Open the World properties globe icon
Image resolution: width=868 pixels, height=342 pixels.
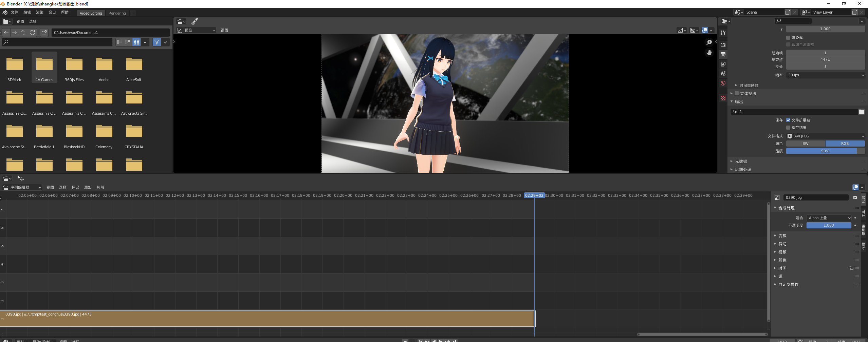(723, 83)
